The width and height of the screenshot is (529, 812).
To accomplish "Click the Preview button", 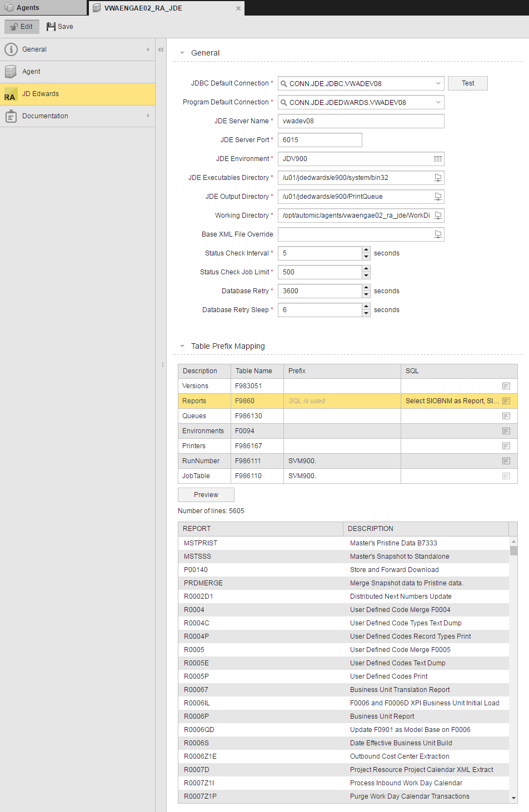I will (206, 495).
